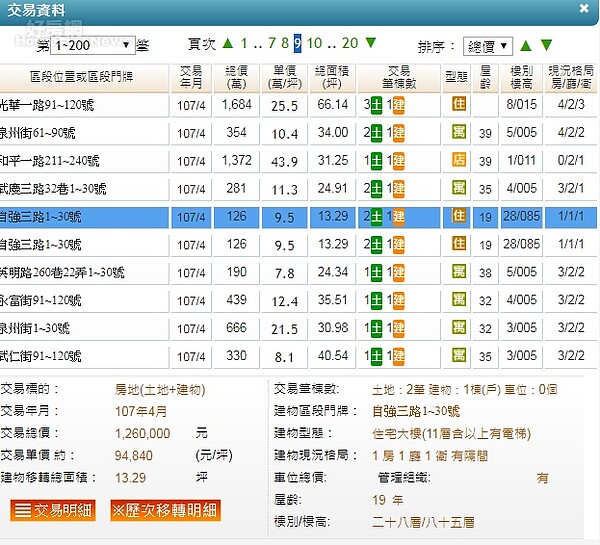Screen dimensions: 600x545
Task: Click 寓 type icon in 永富街91~120號 row
Action: 459,299
